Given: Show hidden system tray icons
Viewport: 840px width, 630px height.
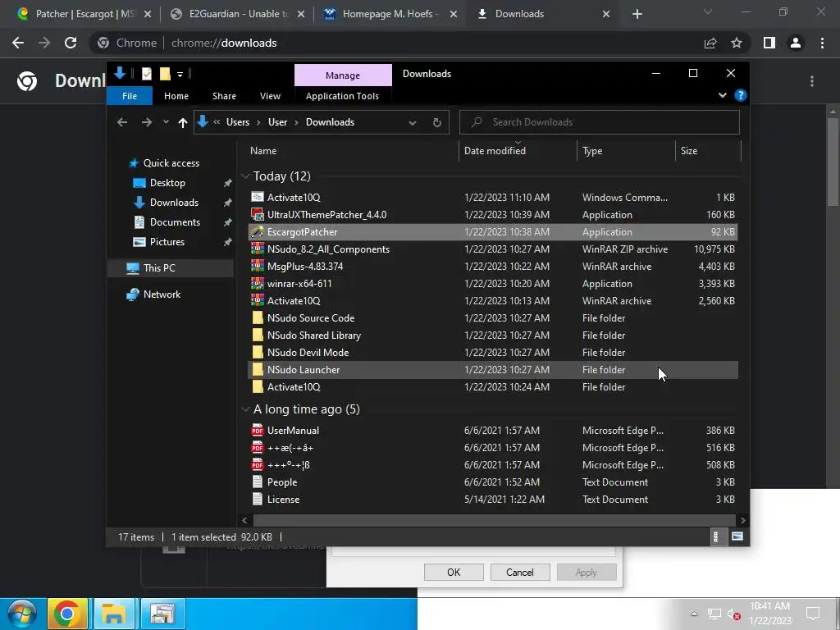Looking at the screenshot, I should 694,614.
